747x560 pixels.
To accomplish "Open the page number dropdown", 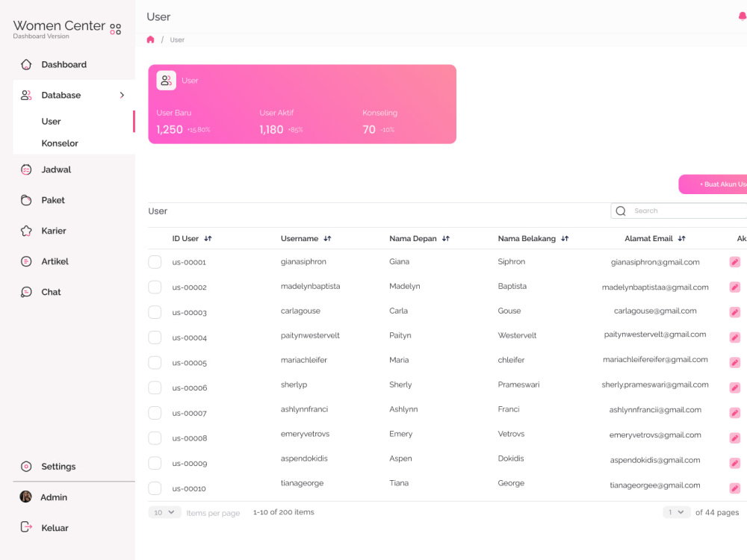I will tap(677, 512).
